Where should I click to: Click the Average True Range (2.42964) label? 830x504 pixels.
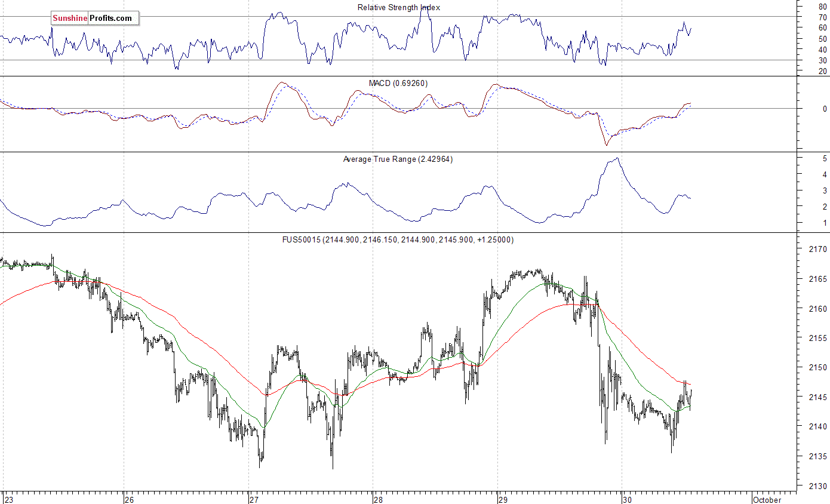point(398,159)
